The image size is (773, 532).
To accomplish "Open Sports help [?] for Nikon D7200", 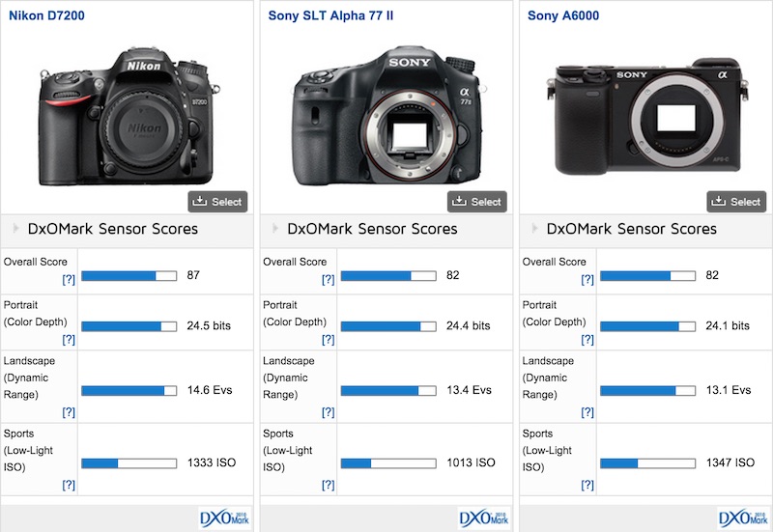I will point(69,485).
